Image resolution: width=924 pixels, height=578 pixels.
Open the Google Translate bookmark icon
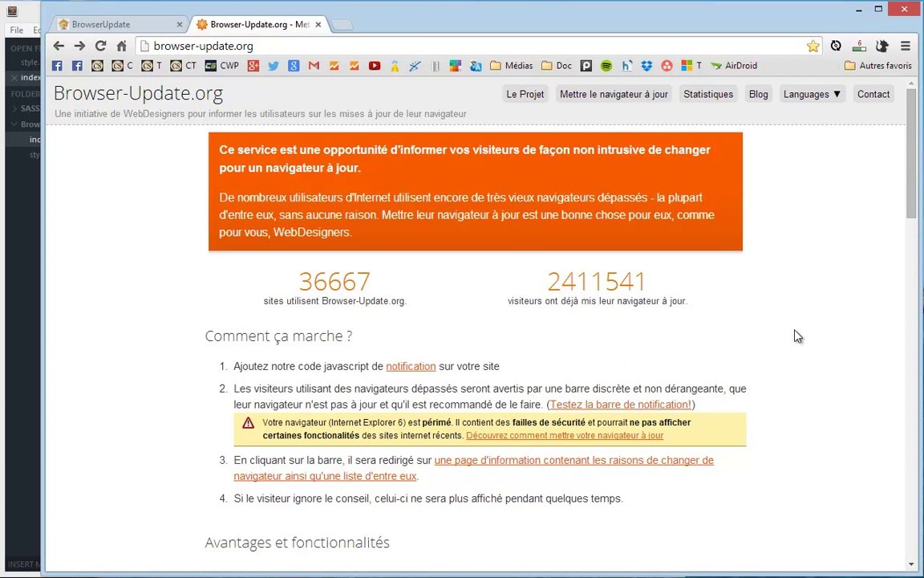pos(476,66)
